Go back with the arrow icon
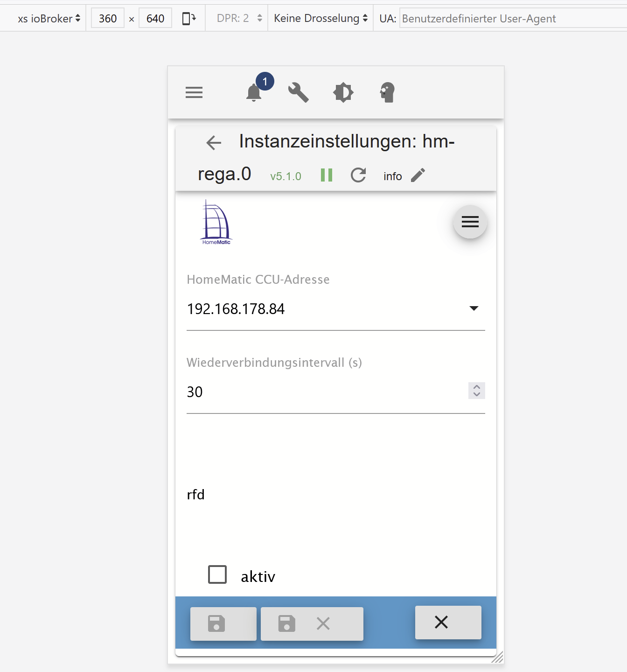 (x=214, y=142)
